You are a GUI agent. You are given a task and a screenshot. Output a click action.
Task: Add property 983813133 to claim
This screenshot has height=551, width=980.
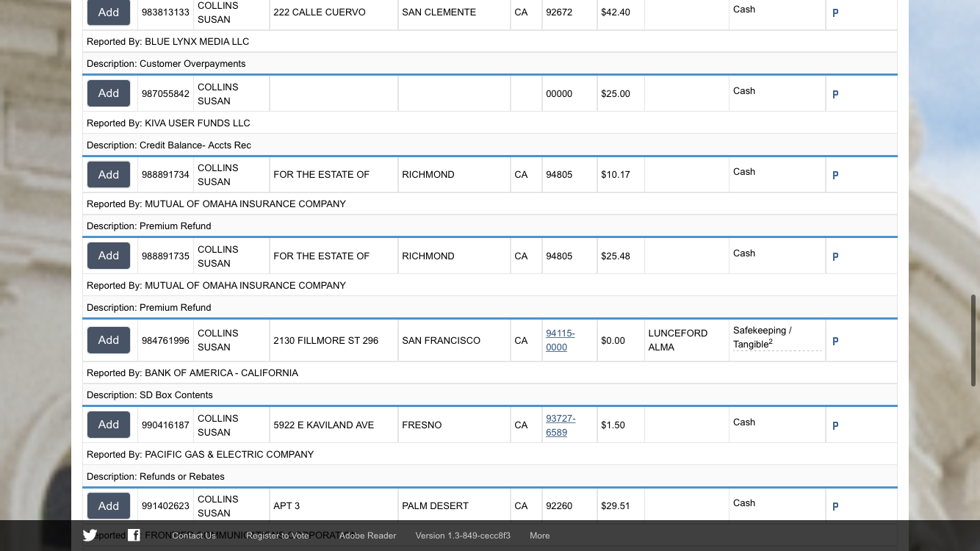[109, 12]
